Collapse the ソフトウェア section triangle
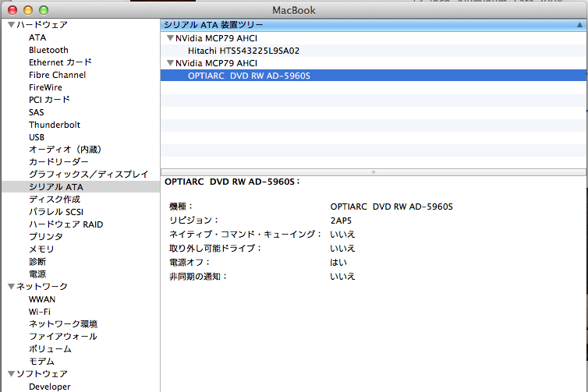Viewport: 588px width, 392px height. pos(11,373)
